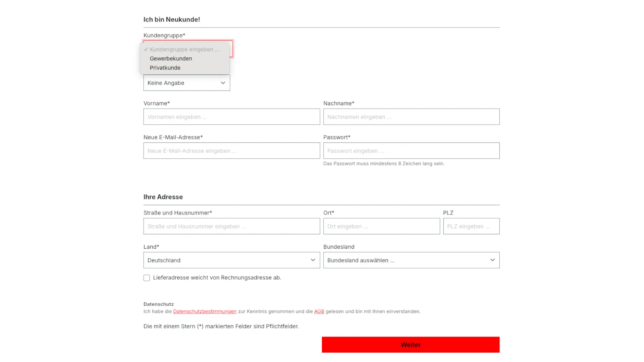Open the Keine Angabe salutation dropdown

point(186,83)
